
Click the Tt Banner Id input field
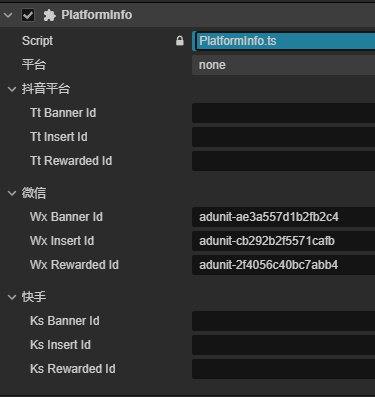coord(284,113)
